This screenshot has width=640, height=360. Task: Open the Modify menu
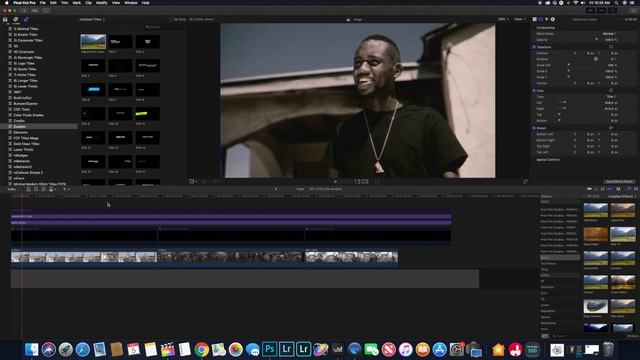point(102,3)
